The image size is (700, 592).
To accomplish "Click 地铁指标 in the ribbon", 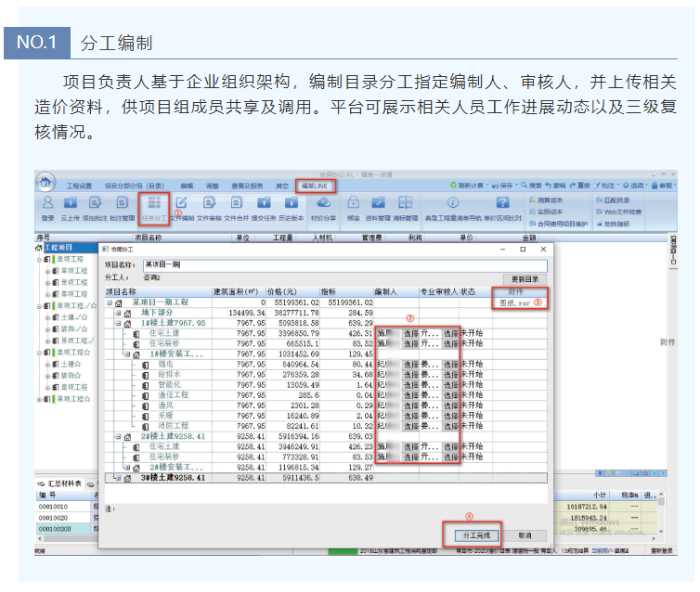I will 613,224.
